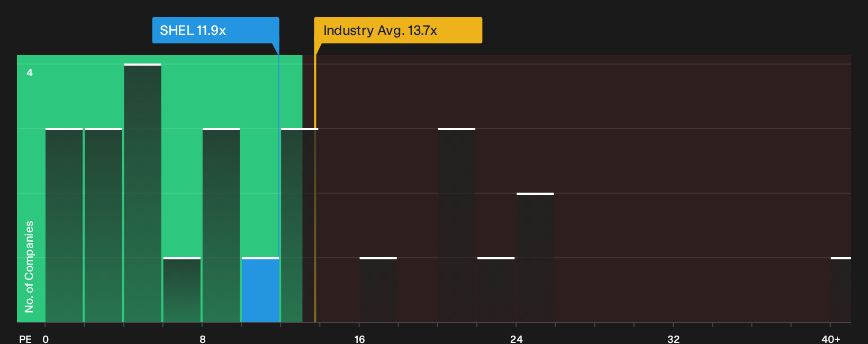This screenshot has height=344, width=868.
Task: Select the x-axis label 0
Action: [46, 339]
